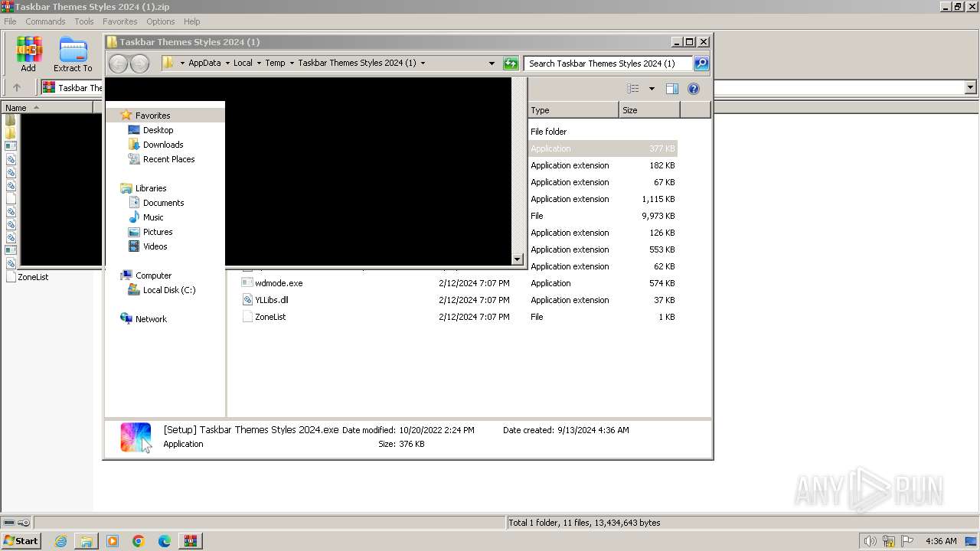Launch Microsoft Edge from taskbar
The width and height of the screenshot is (980, 551).
[x=165, y=541]
